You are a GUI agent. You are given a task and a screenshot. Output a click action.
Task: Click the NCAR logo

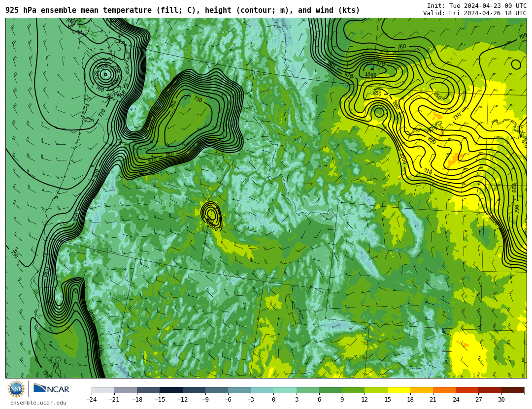pos(51,389)
